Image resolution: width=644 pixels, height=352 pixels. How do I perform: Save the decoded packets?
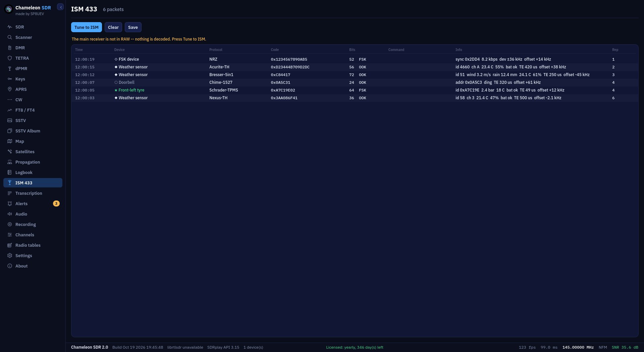point(133,27)
